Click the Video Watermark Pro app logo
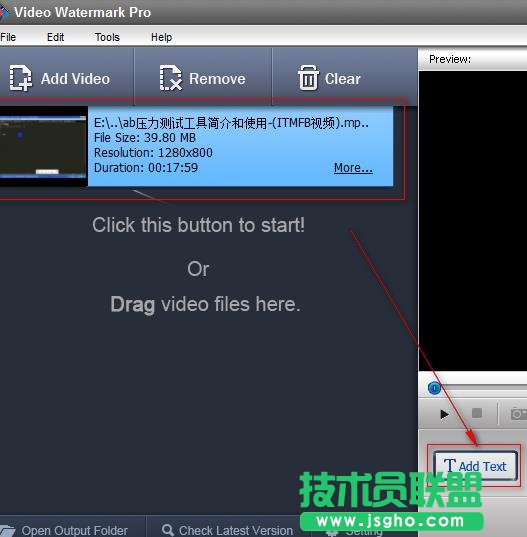Image resolution: width=527 pixels, height=537 pixels. coord(4,12)
